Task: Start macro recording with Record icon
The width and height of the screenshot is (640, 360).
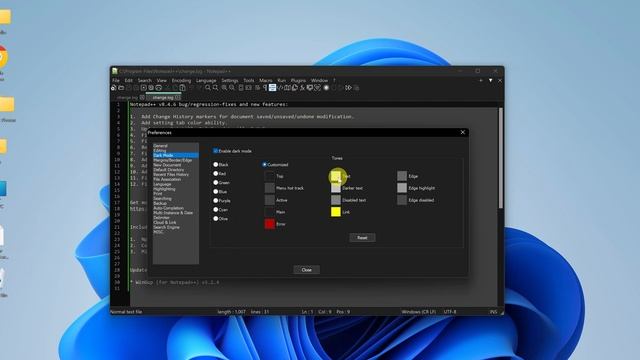Action: 326,88
